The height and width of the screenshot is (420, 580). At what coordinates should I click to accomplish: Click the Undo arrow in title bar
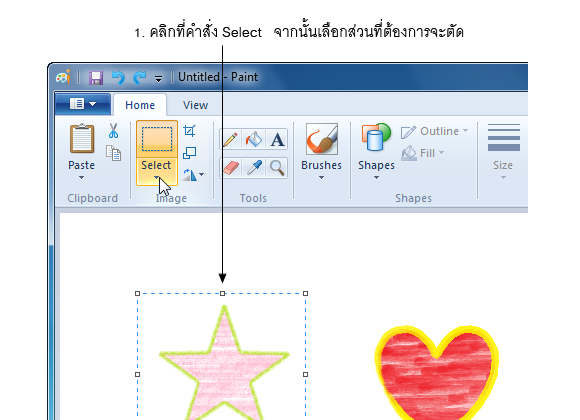(118, 78)
